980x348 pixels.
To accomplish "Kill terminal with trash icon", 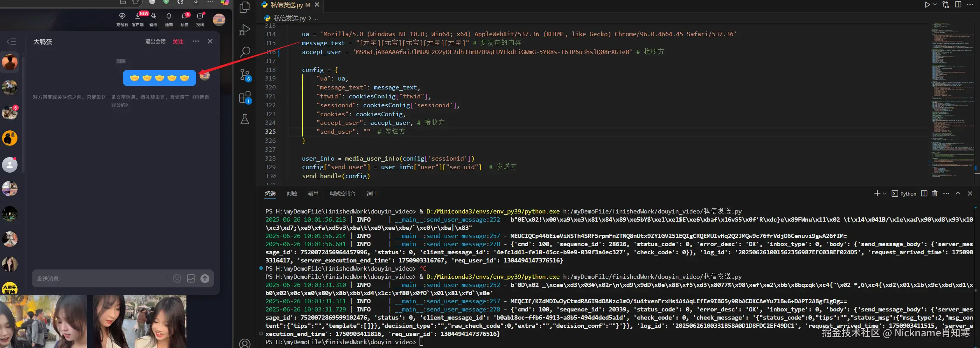I will point(935,193).
